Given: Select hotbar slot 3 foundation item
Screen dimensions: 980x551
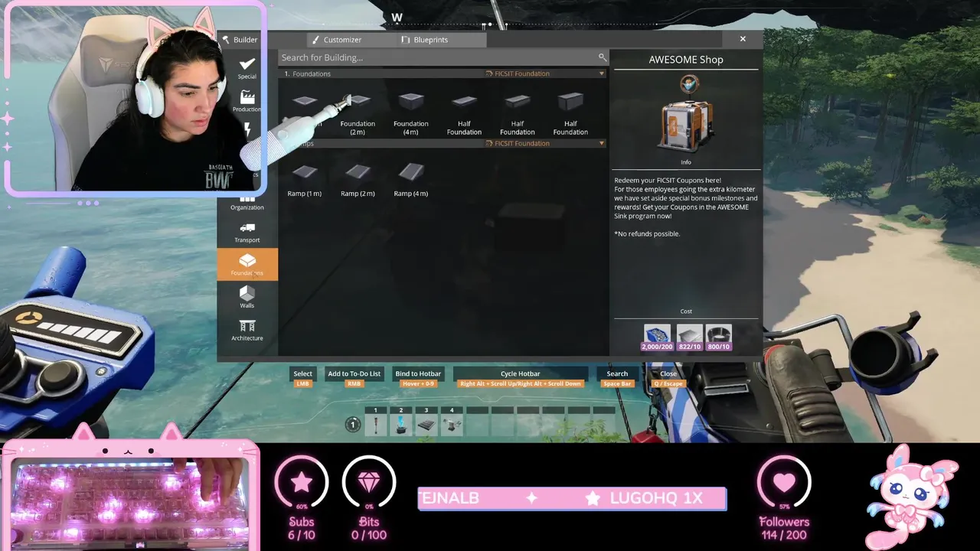Looking at the screenshot, I should coord(426,425).
